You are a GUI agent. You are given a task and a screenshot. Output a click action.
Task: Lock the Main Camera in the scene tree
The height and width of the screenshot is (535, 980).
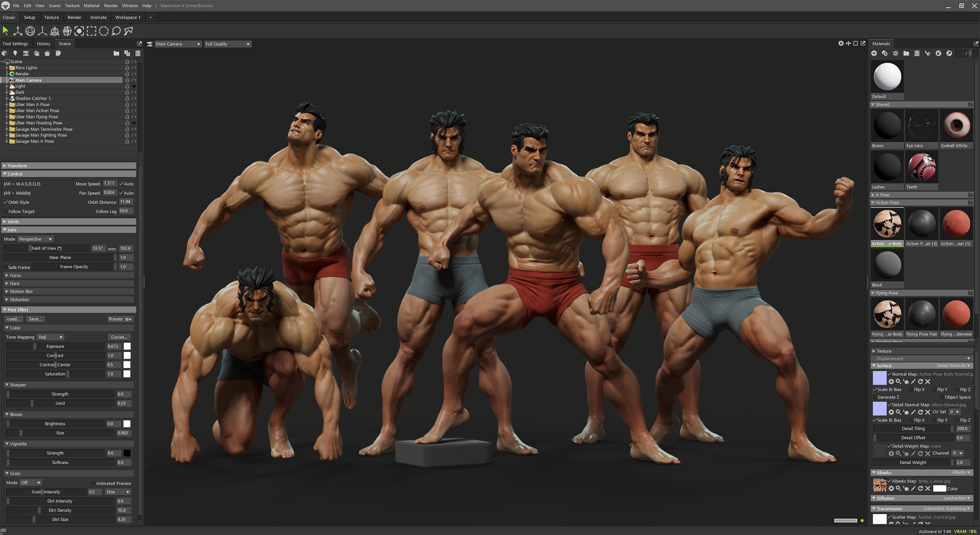tap(127, 80)
